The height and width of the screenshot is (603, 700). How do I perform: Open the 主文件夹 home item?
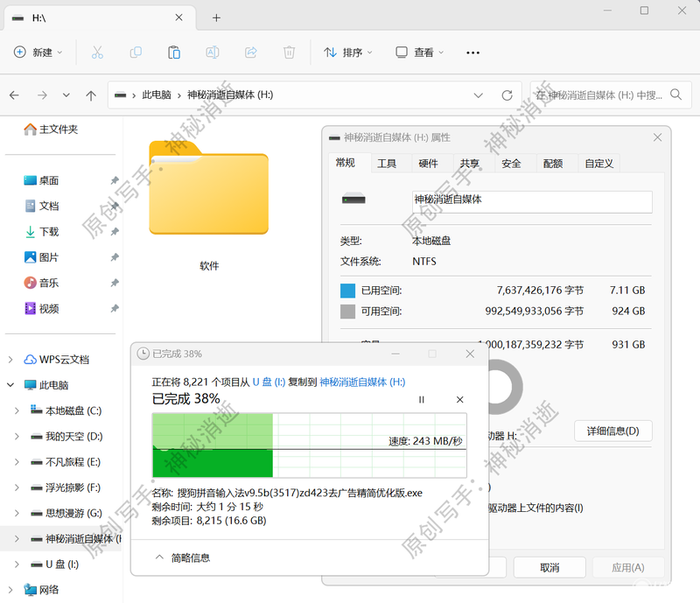click(51, 130)
